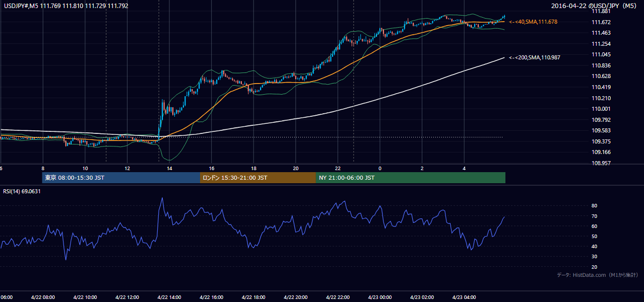Select the 40 SMA label 111.678
The width and height of the screenshot is (644, 302).
[533, 22]
